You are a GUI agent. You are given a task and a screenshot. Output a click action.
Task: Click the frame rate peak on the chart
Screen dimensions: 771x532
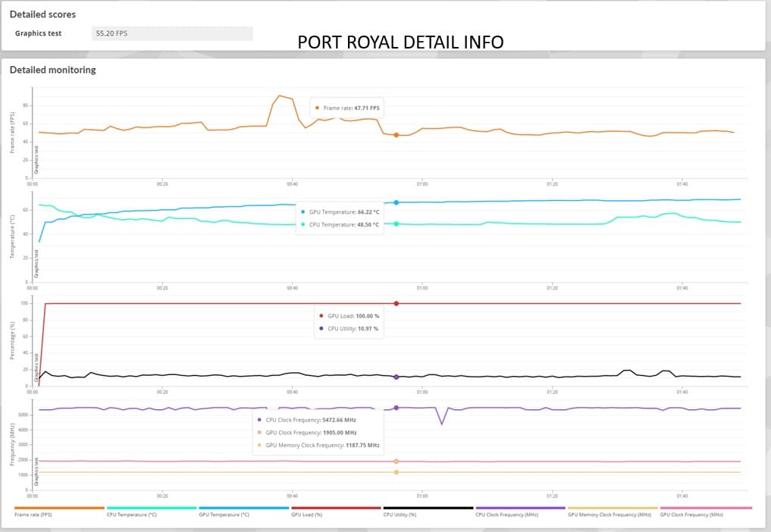tap(279, 96)
